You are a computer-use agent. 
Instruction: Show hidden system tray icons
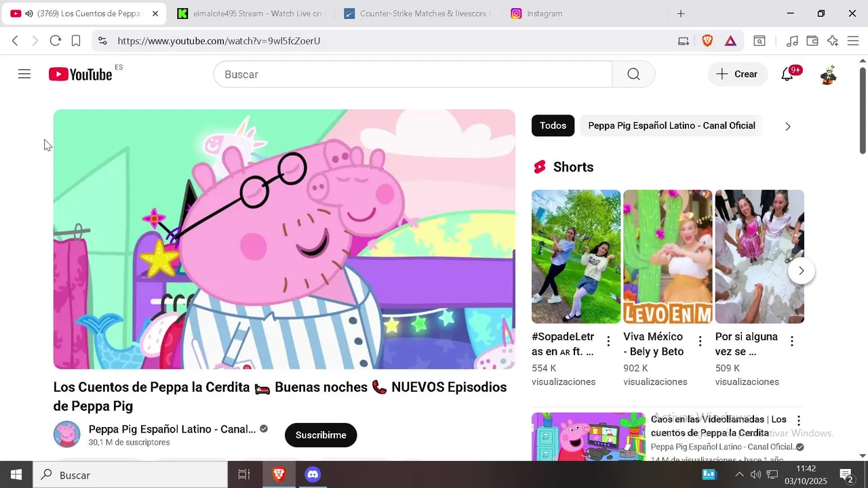tap(739, 474)
